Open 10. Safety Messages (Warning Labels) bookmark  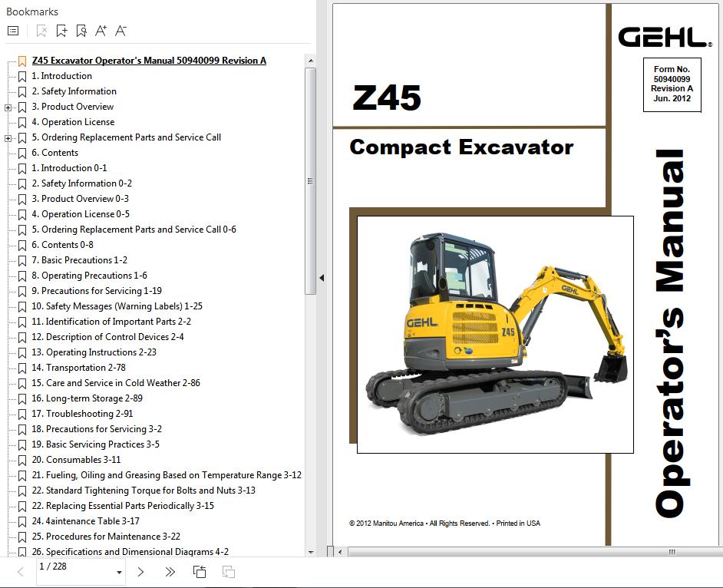tap(117, 306)
